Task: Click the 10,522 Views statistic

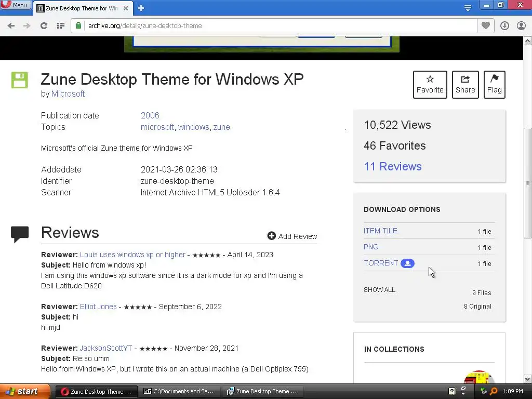Action: pos(397,125)
